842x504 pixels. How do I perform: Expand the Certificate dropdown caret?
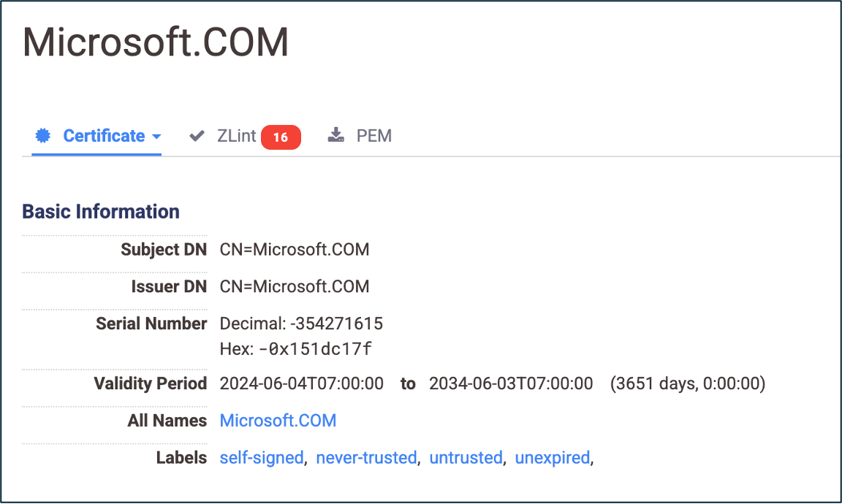[x=156, y=137]
